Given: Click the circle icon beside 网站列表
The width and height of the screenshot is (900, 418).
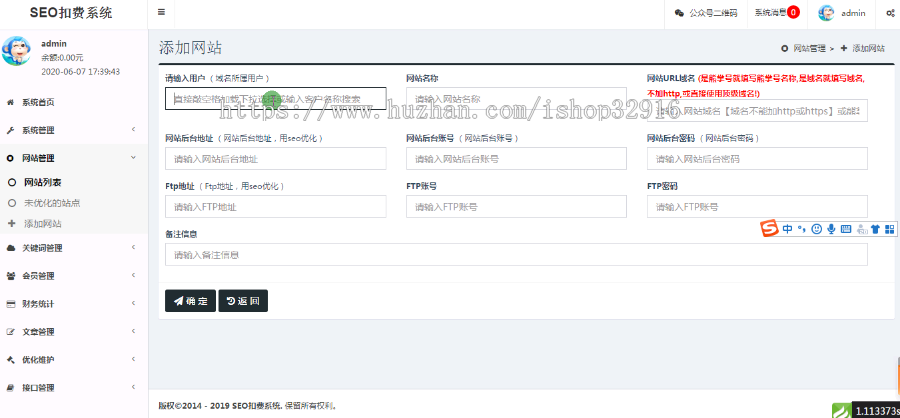Looking at the screenshot, I should (x=11, y=183).
